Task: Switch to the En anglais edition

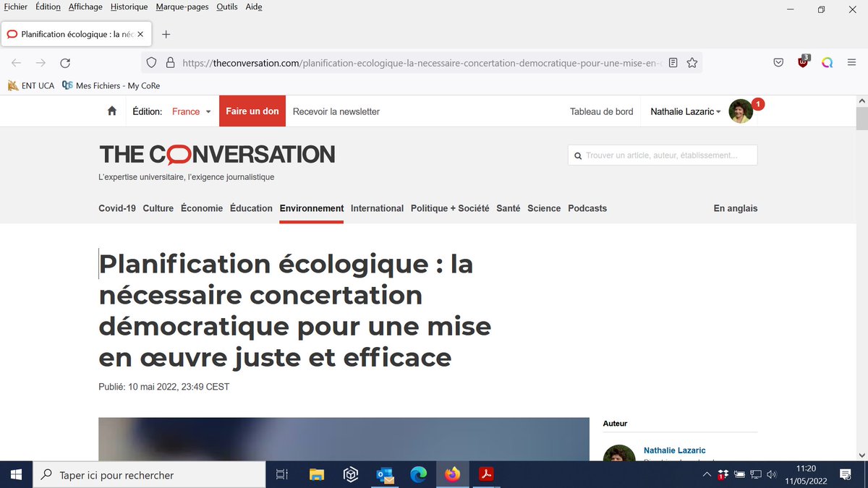Action: [x=736, y=208]
